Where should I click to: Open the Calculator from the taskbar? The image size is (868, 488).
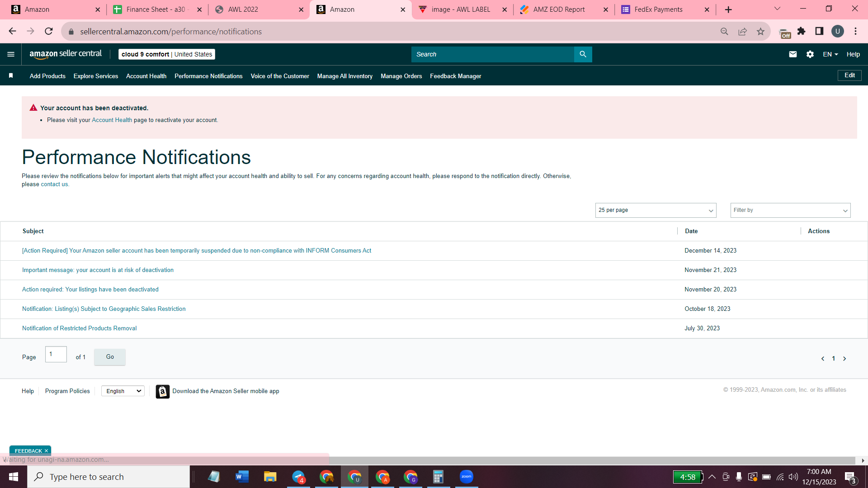click(x=438, y=477)
